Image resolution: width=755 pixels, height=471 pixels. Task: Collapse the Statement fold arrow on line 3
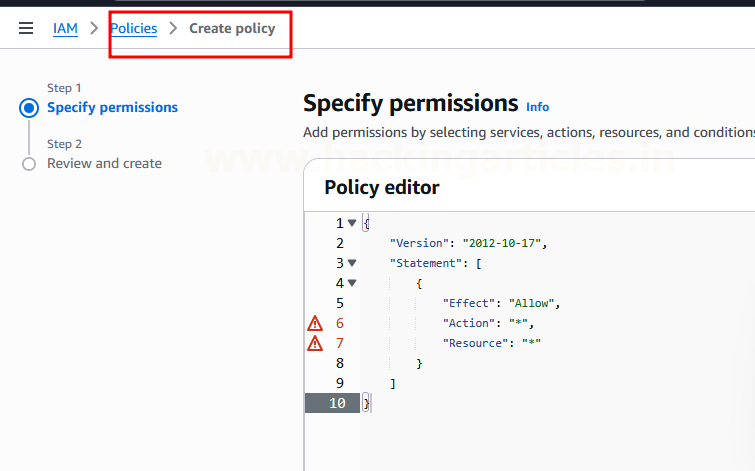coord(352,263)
